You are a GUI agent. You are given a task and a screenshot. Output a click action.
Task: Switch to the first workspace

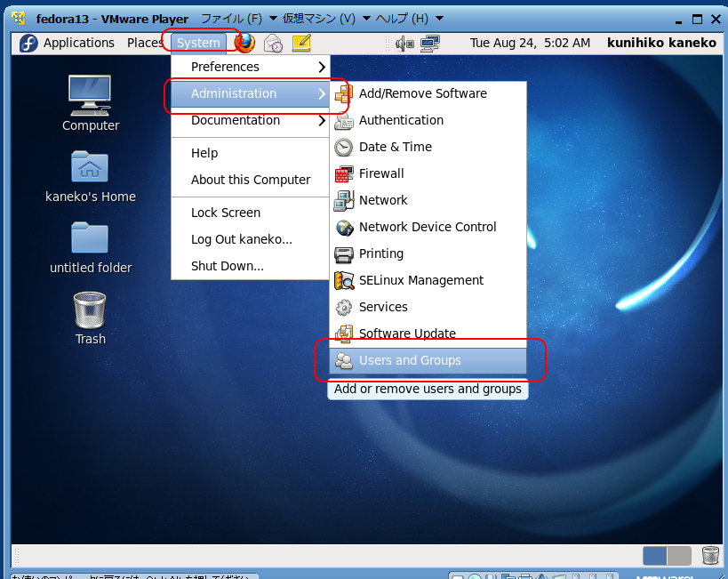[x=654, y=556]
